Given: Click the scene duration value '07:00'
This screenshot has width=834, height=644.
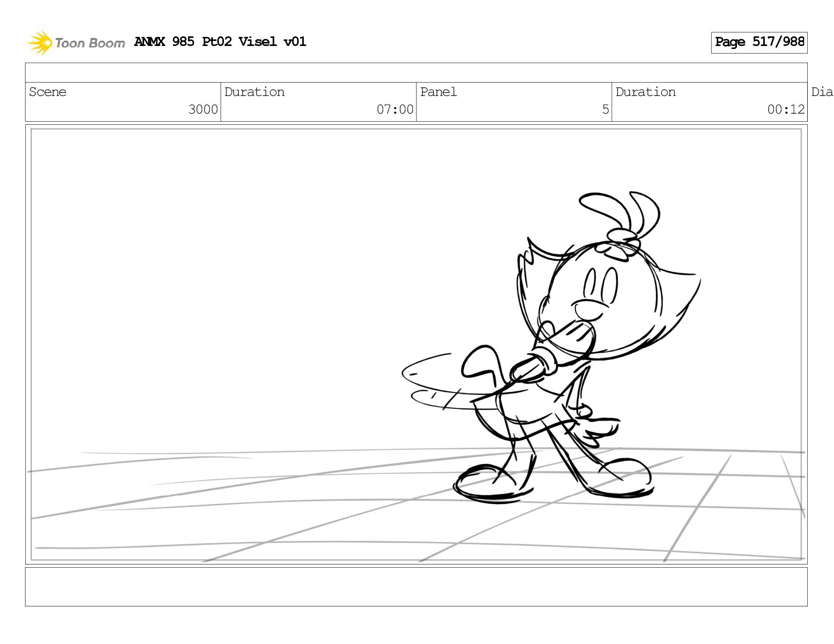Looking at the screenshot, I should (395, 110).
